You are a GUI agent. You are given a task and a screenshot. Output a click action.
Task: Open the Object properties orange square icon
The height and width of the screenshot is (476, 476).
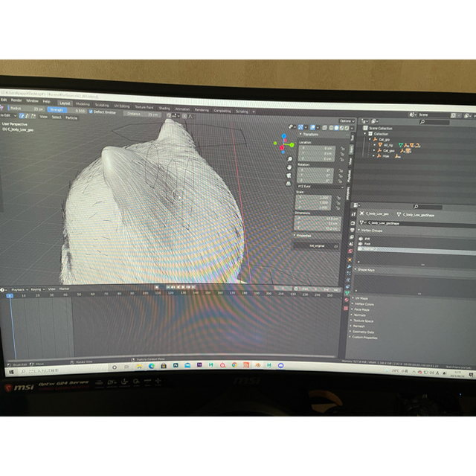click(x=350, y=260)
